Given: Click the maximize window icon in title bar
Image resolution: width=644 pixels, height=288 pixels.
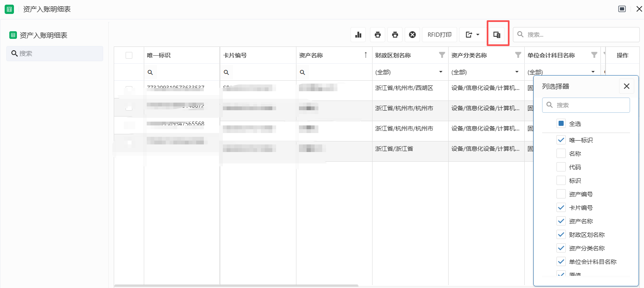Looking at the screenshot, I should (622, 9).
